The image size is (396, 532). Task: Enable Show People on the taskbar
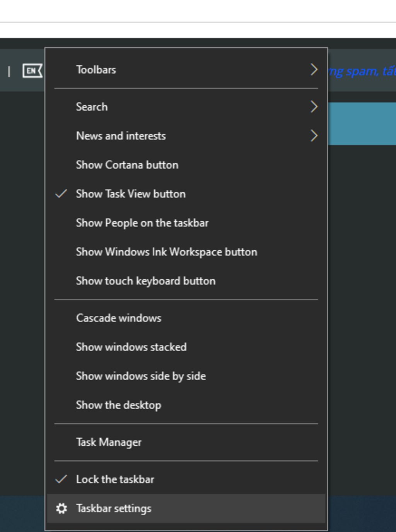(x=186, y=223)
